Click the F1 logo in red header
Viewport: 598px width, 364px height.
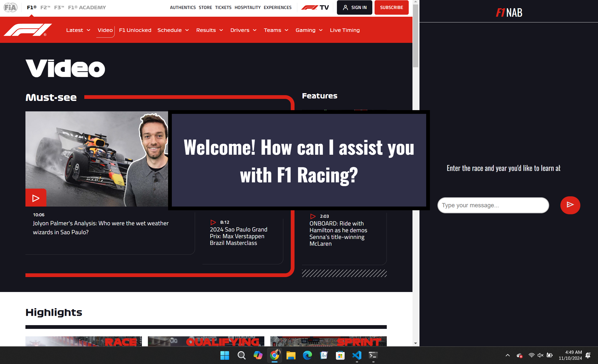[x=28, y=30]
